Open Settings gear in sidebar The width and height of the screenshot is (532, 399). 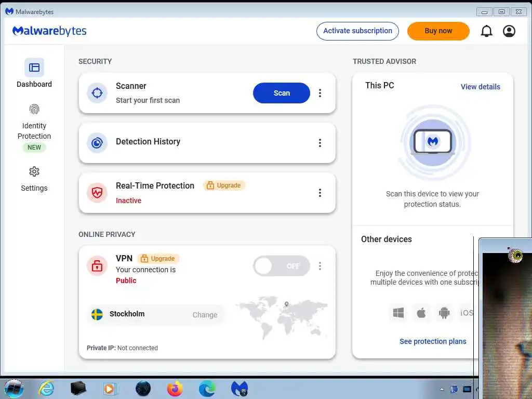pos(34,171)
